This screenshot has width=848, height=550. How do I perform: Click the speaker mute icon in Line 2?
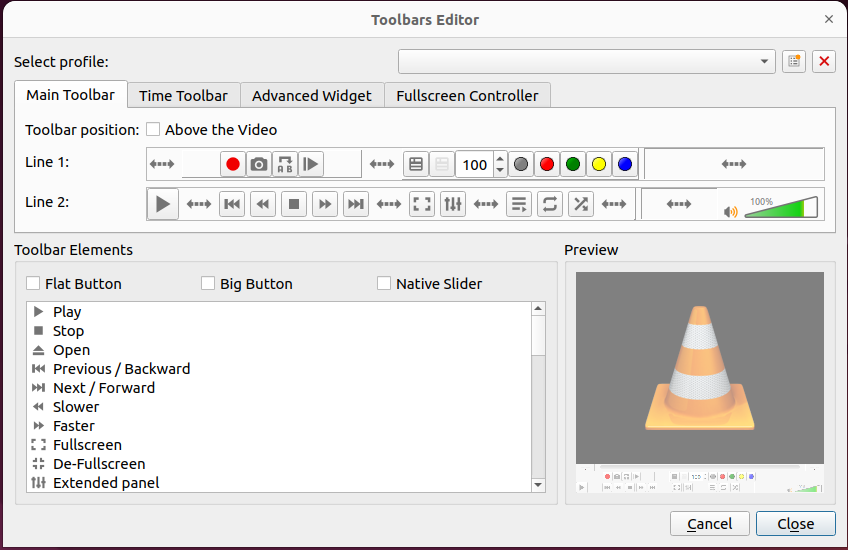point(731,211)
